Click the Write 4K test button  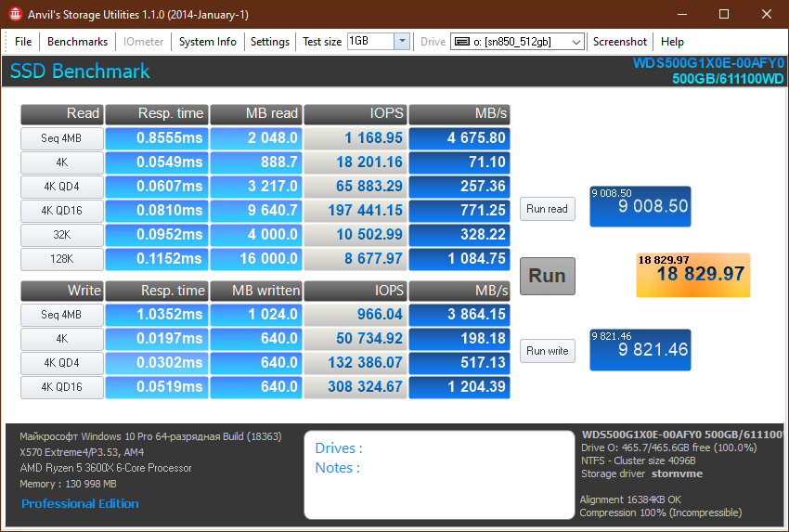(x=62, y=339)
